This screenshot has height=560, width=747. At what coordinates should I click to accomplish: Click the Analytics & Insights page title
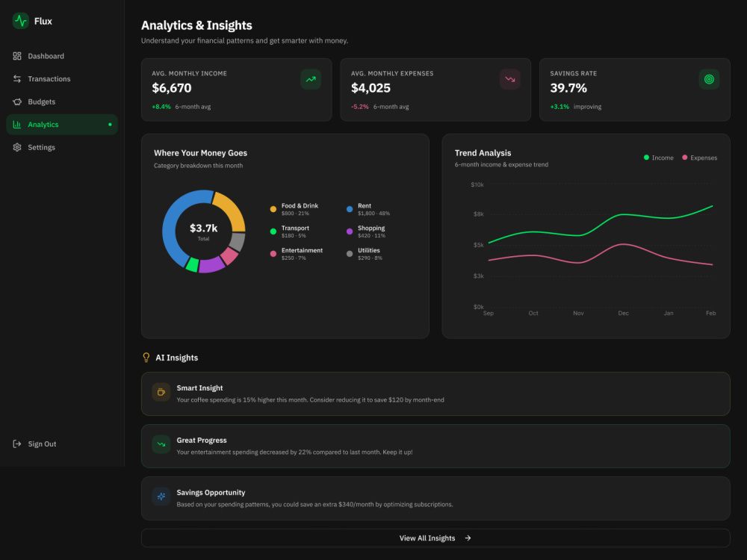[x=196, y=25]
